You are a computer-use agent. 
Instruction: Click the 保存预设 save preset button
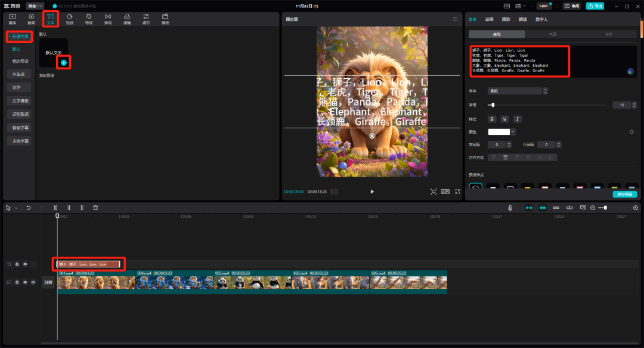[624, 195]
